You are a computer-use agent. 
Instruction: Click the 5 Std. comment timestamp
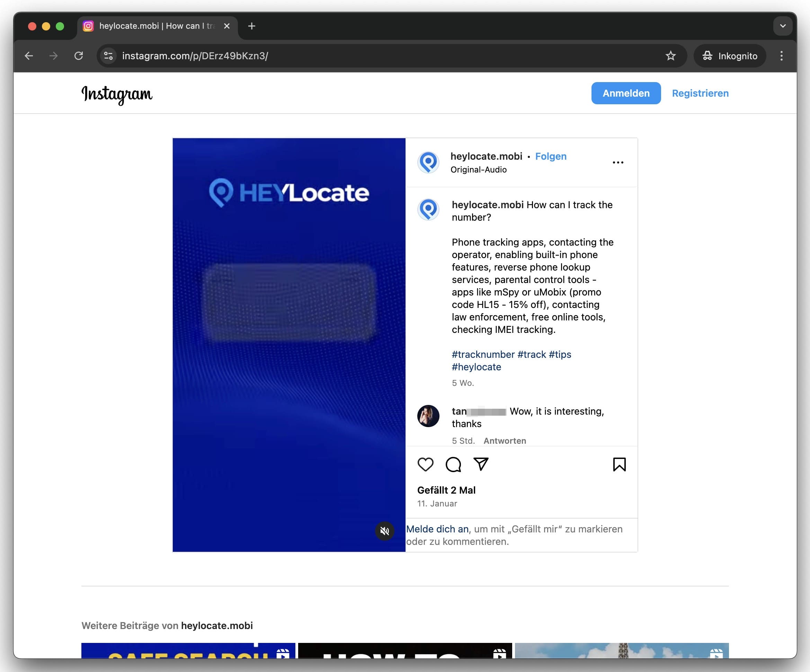(x=463, y=441)
